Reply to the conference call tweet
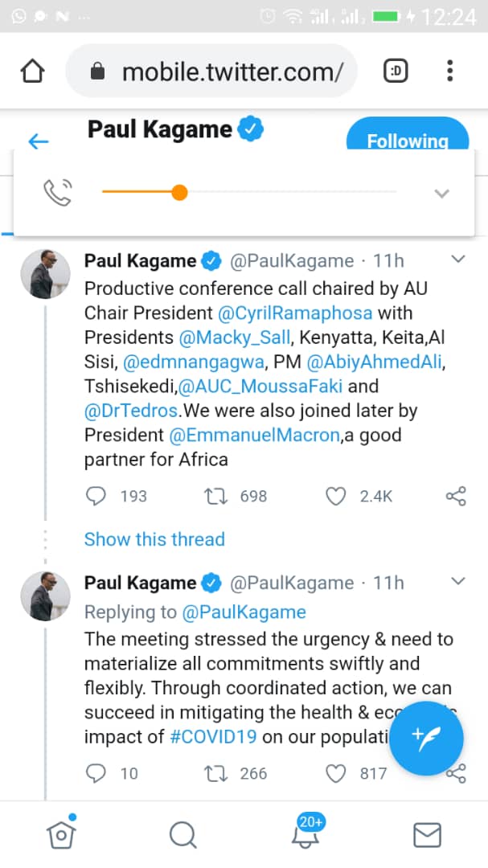488x868 pixels. coord(96,496)
